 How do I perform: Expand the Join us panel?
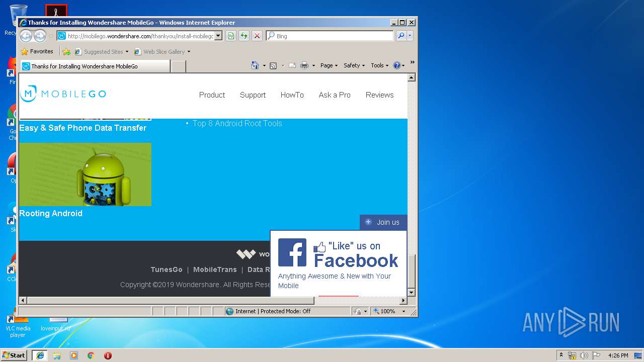[383, 222]
